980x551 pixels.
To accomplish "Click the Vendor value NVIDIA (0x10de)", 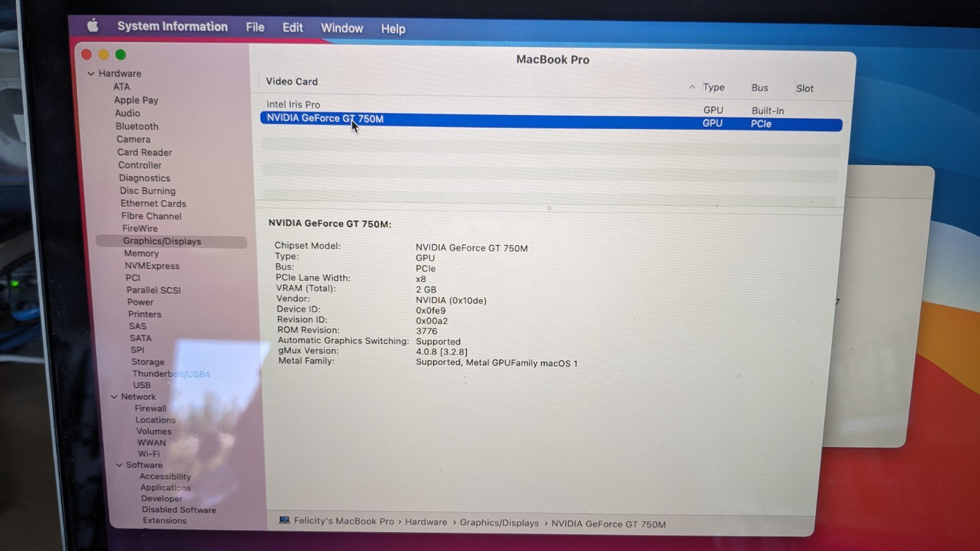I will pos(451,301).
